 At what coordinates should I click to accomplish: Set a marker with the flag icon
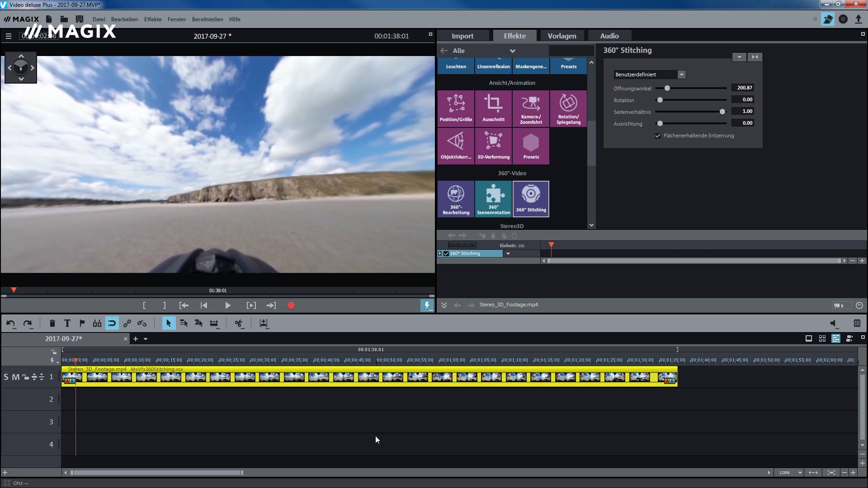[82, 324]
